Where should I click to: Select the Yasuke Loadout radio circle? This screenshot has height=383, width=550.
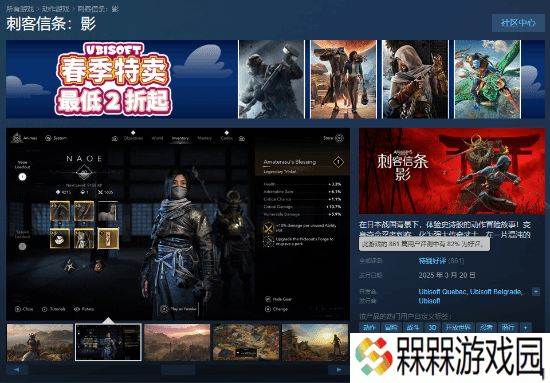coord(22,247)
